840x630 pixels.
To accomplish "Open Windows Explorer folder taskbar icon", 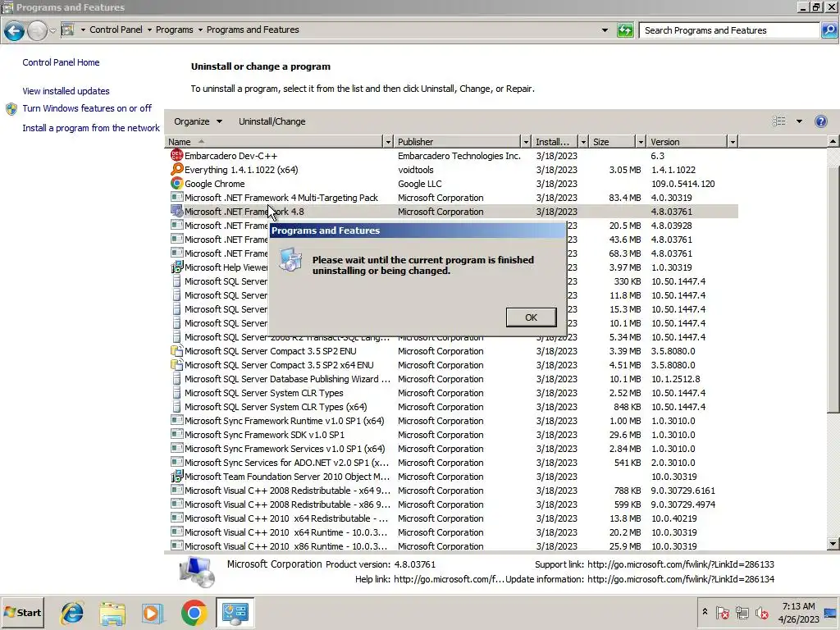I will (x=112, y=613).
